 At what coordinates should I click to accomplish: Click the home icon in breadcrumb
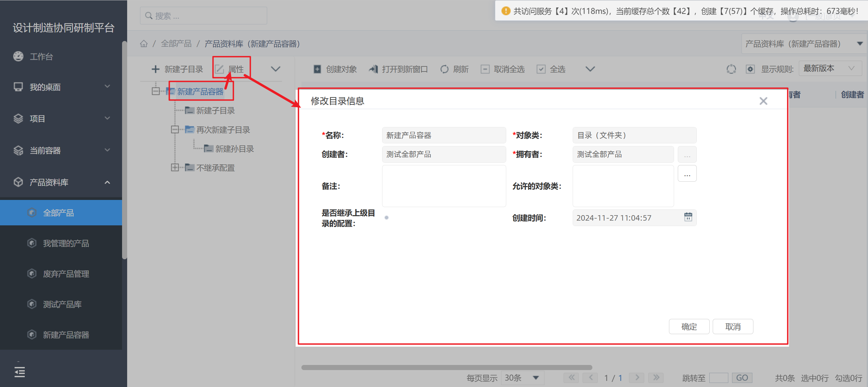144,44
